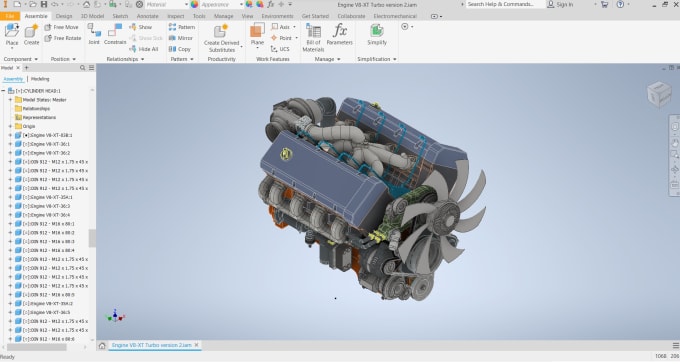680x364 pixels.
Task: Click the Search Help & Commands field
Action: pos(505,4)
